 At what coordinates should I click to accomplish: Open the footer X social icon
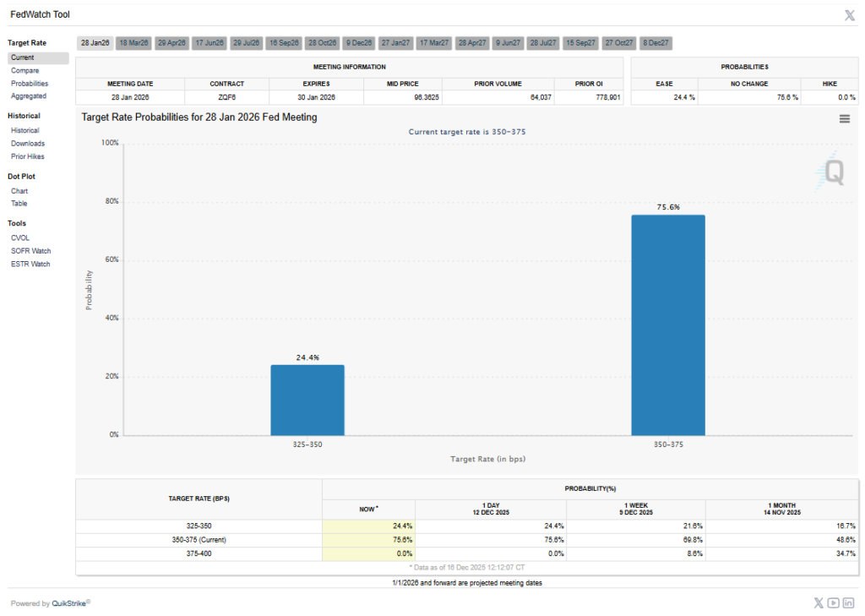click(x=819, y=602)
